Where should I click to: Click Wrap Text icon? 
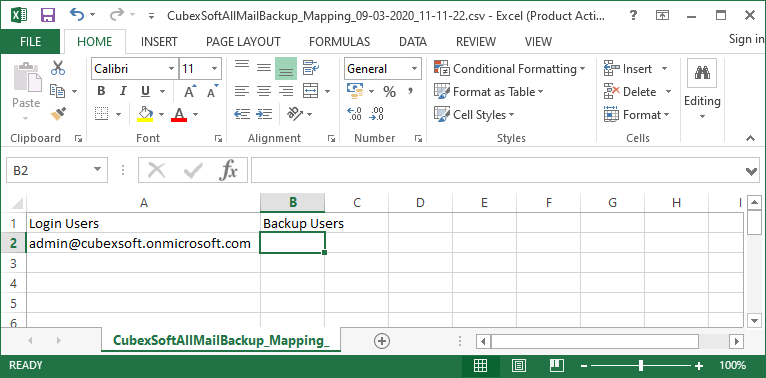click(x=311, y=68)
